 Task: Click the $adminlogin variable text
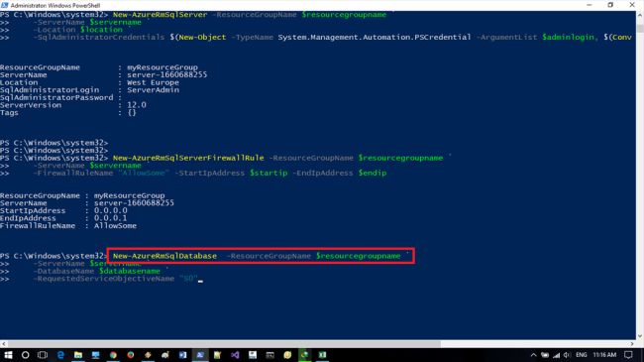(x=569, y=37)
